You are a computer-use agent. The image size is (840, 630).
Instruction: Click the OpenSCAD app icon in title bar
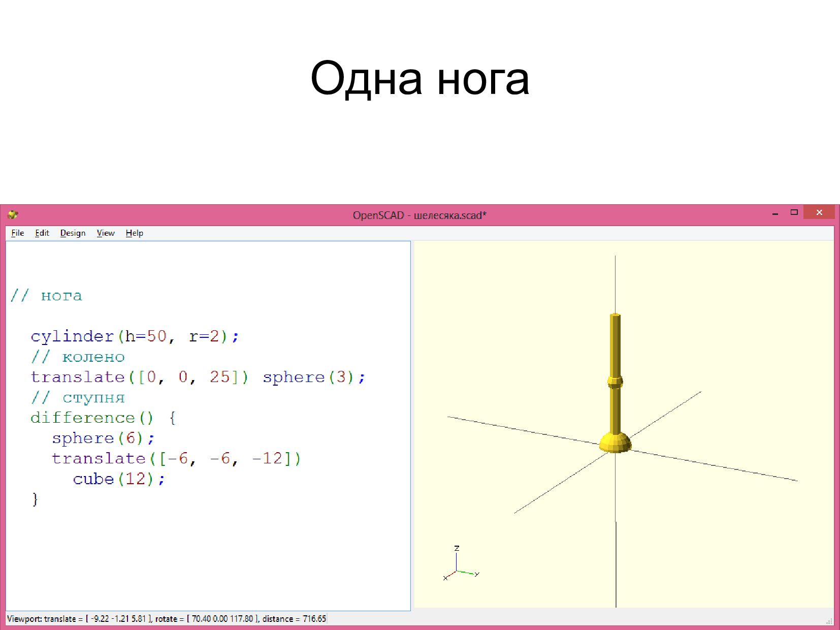coord(13,214)
